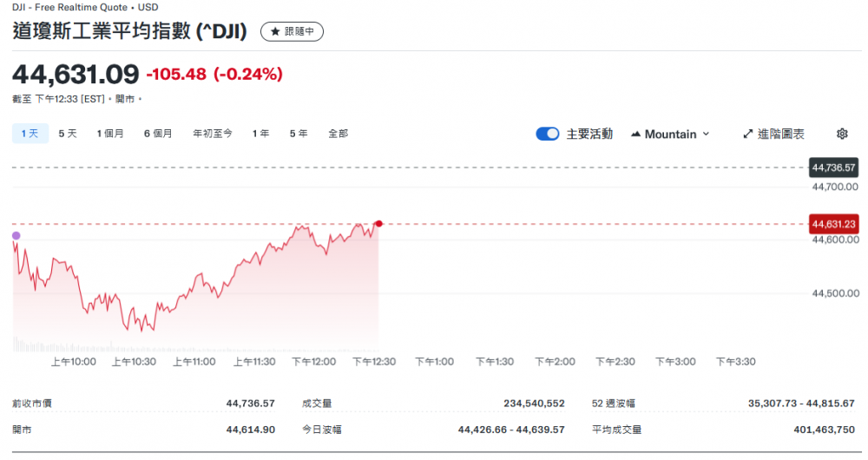Click the red current-price dot on chart

coord(378,224)
